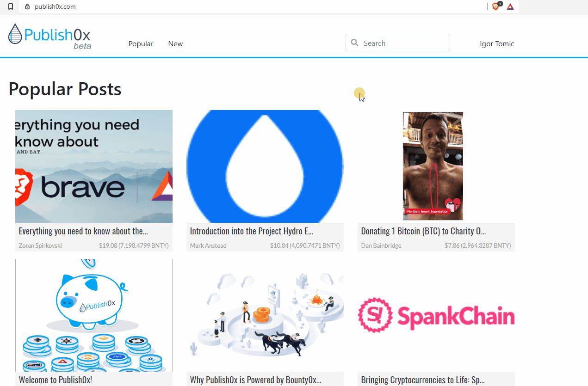Screen dimensions: 588x386
Task: Click the magnifying glass search icon
Action: click(355, 43)
